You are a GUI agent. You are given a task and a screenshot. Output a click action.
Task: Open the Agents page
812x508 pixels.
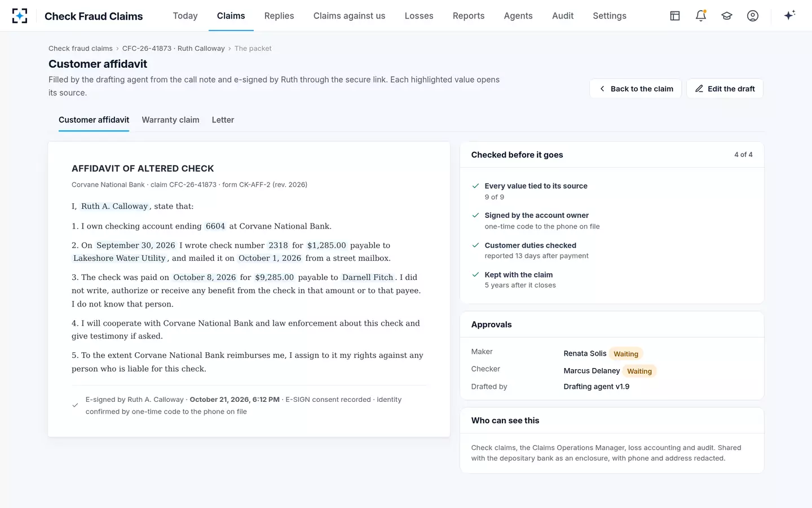pyautogui.click(x=518, y=16)
